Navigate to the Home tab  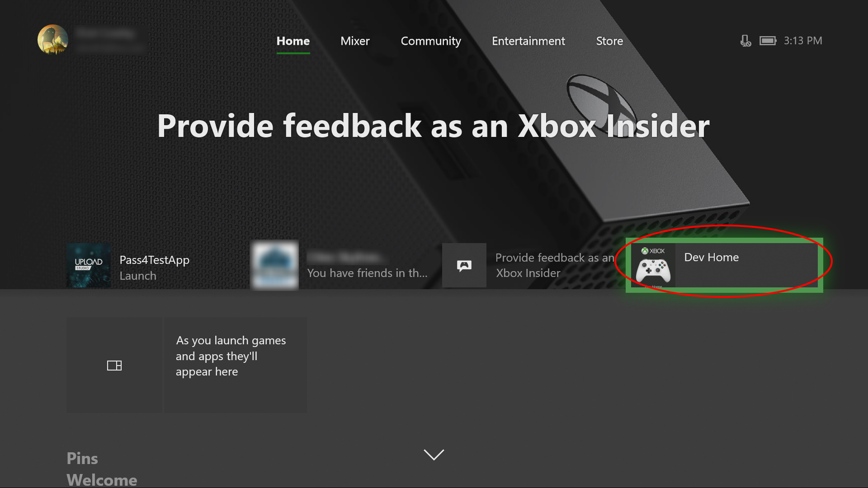292,41
